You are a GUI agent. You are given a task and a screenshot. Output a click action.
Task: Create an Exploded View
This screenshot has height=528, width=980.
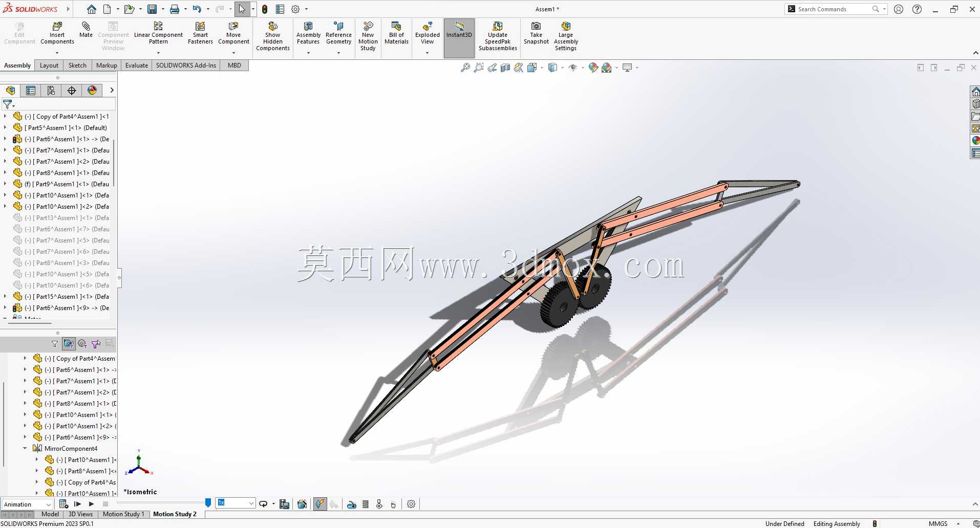click(x=427, y=34)
